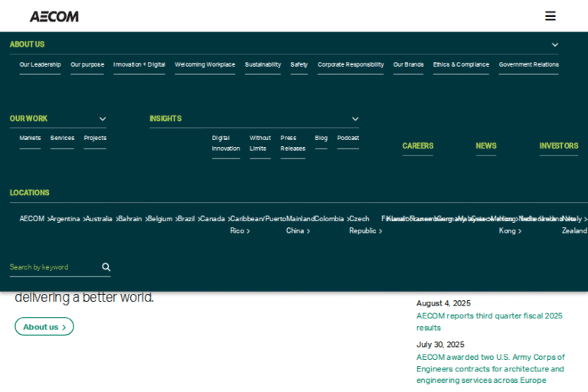Viewport: 588px width, 392px height.
Task: Open Ethics & Compliance page
Action: click(461, 65)
